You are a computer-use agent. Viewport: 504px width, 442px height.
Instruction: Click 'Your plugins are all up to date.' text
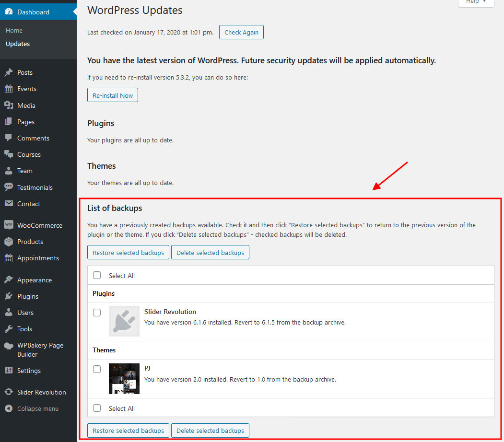click(130, 140)
